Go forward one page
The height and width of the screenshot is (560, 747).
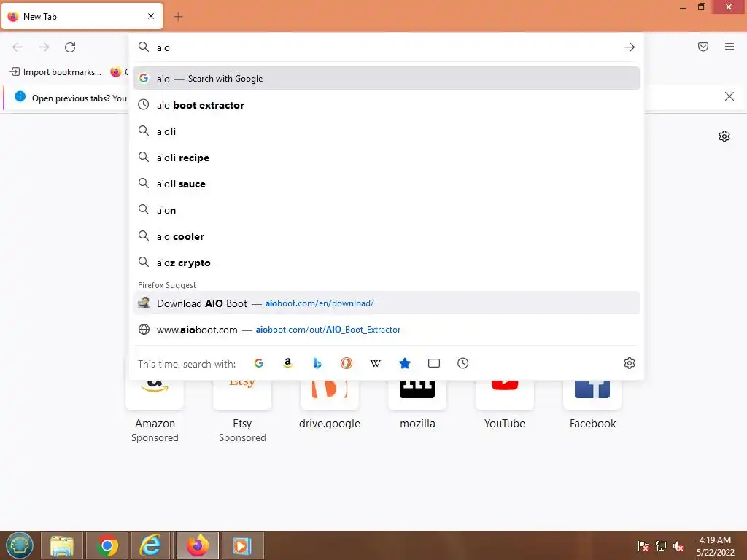click(44, 47)
